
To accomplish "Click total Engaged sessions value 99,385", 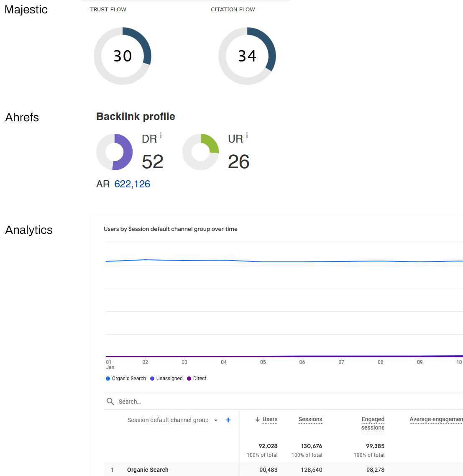I will 375,446.
